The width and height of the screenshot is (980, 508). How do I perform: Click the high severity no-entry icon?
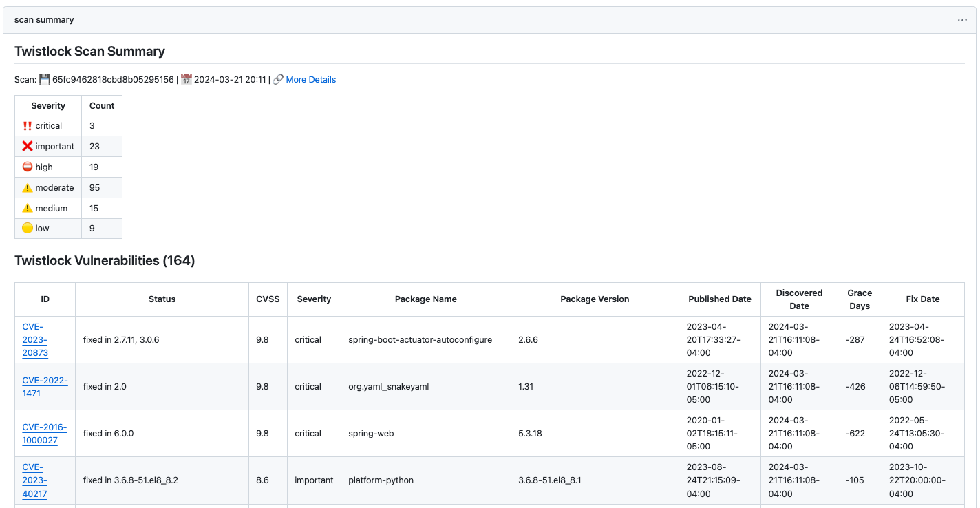click(x=28, y=167)
